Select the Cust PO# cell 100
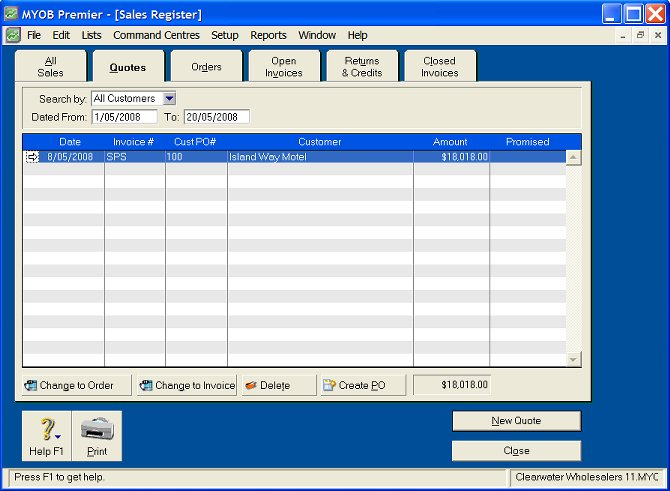Viewport: 670px width, 491px height. [x=196, y=157]
